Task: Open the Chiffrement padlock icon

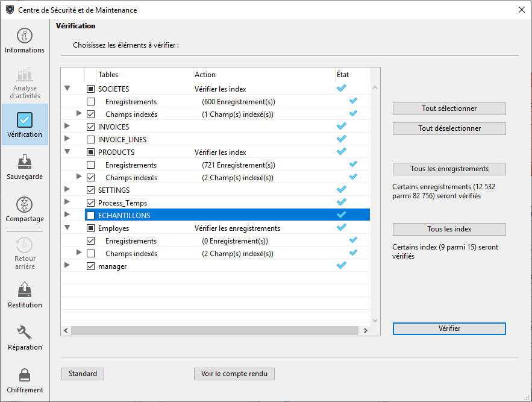Action: 25,375
